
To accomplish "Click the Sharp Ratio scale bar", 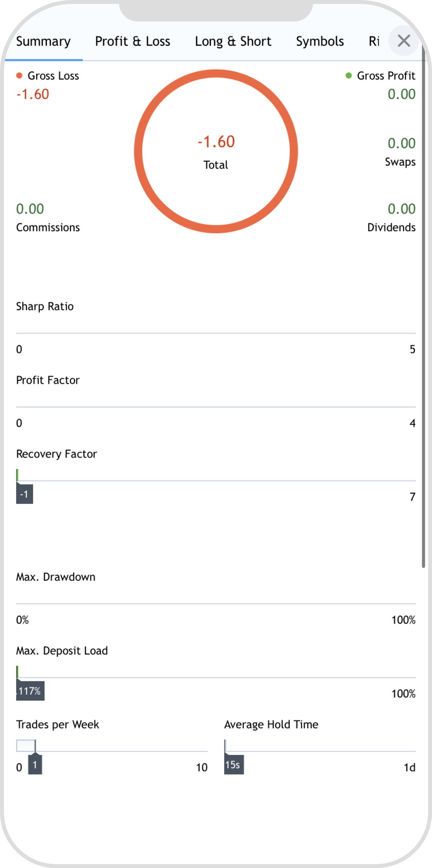I will [216, 333].
